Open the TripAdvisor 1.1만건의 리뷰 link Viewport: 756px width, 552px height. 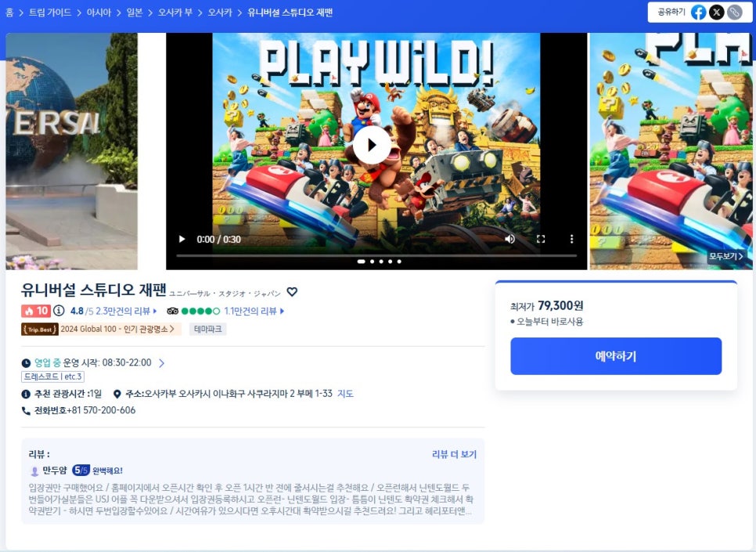coord(254,311)
